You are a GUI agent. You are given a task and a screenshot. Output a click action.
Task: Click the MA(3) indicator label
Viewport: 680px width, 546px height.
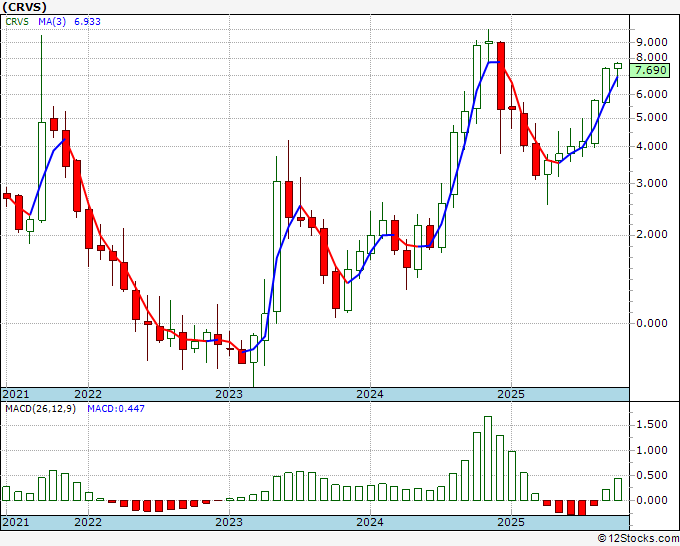coord(52,22)
